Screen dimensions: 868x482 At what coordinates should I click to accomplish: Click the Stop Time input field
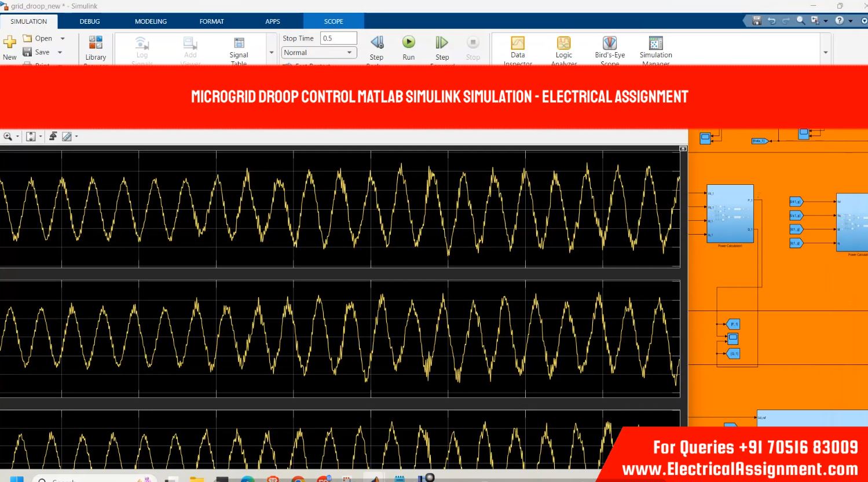pos(338,38)
